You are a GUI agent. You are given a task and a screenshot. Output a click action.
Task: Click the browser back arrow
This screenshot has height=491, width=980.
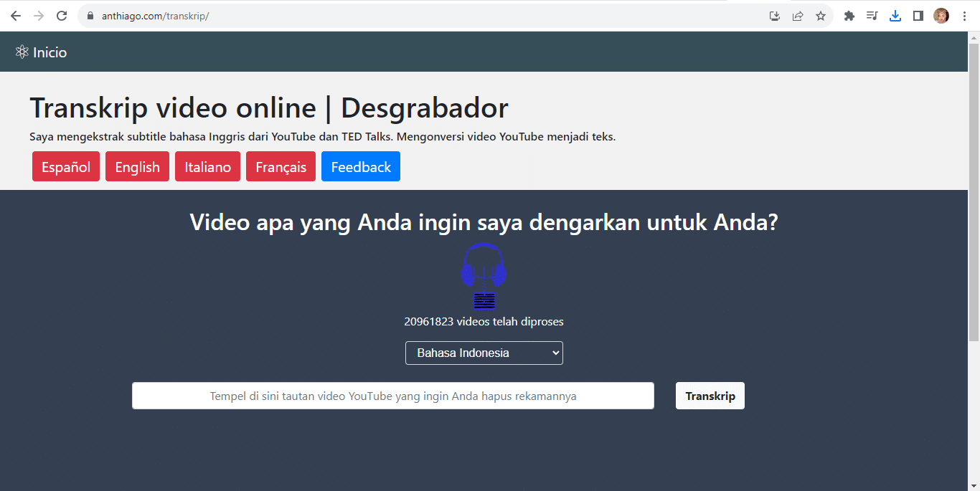[x=16, y=16]
